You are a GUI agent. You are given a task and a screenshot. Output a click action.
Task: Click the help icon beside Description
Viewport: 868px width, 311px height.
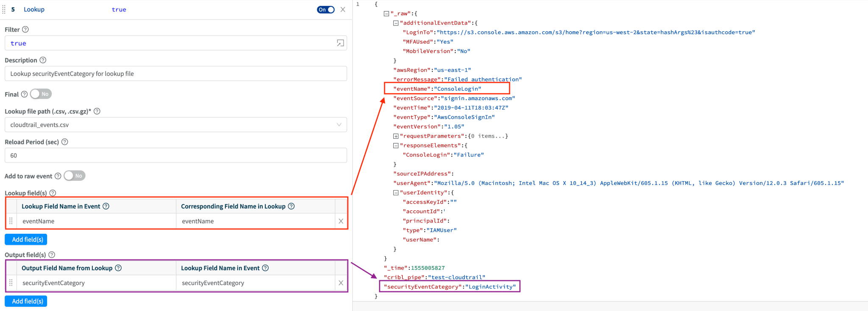(x=43, y=60)
